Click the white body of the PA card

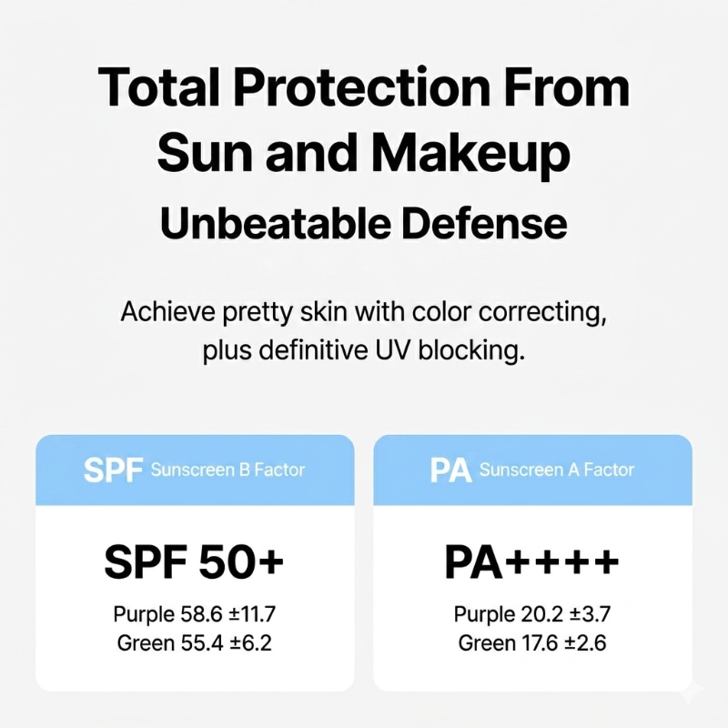[x=532, y=598]
